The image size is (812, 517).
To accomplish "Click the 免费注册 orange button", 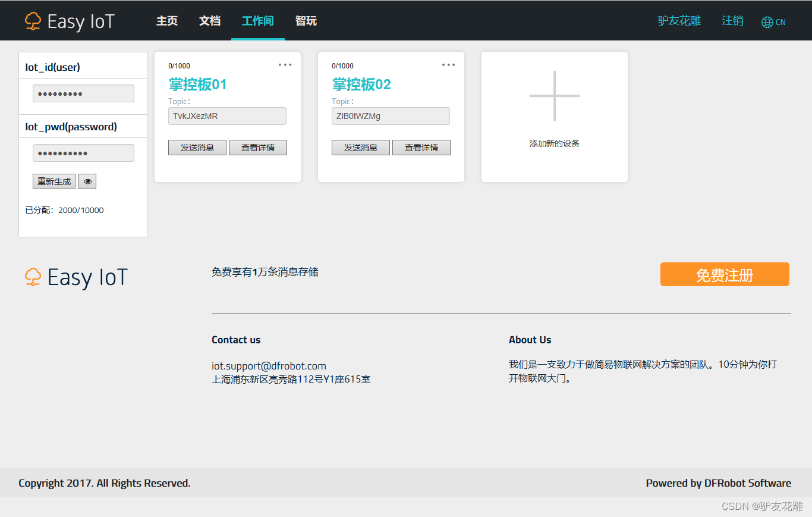I will click(x=725, y=274).
